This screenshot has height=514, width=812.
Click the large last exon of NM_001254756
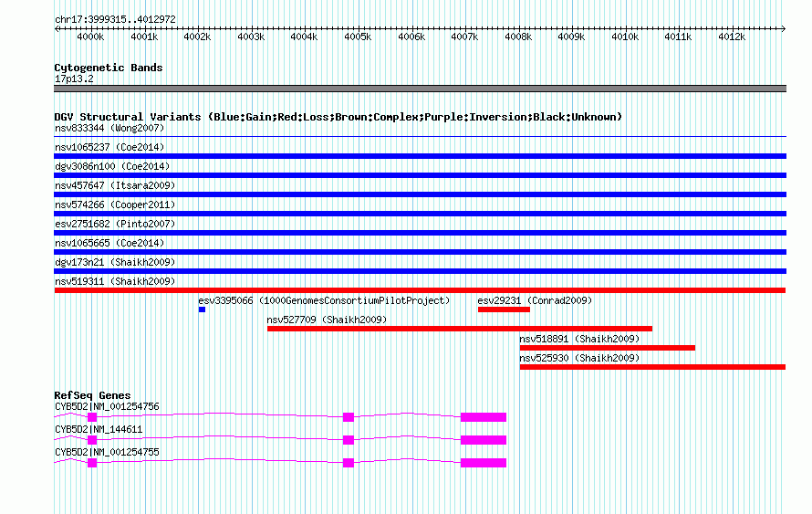tap(484, 417)
